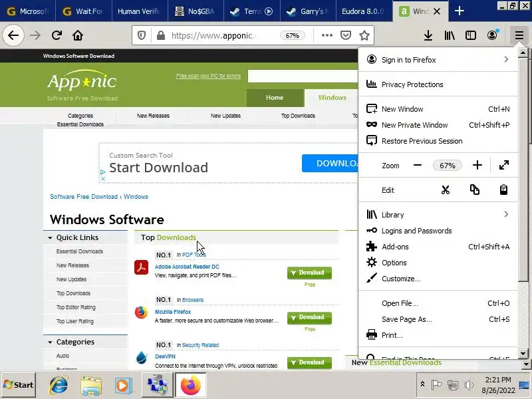The width and height of the screenshot is (532, 399).
Task: Choose Save Page As...
Action: pyautogui.click(x=438, y=319)
